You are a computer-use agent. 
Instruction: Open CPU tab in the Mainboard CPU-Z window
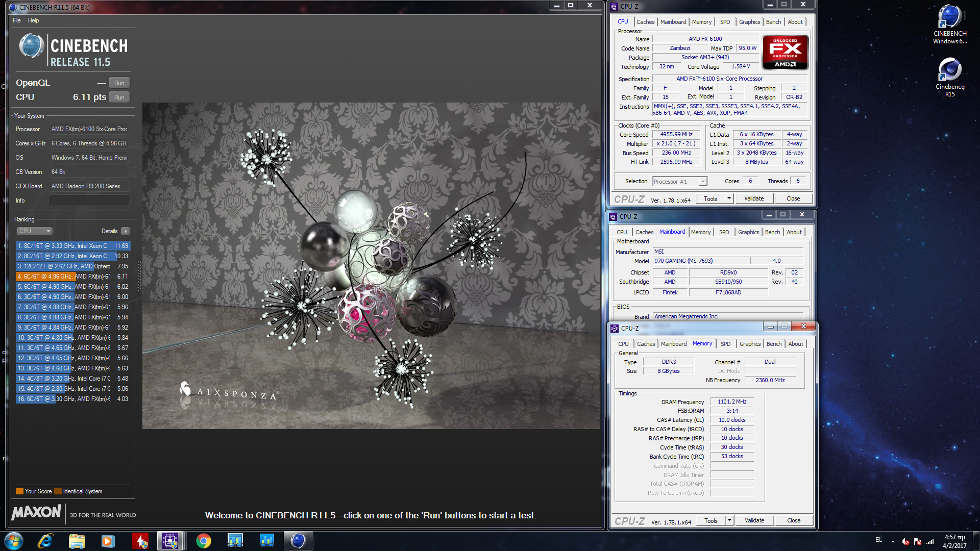(622, 232)
